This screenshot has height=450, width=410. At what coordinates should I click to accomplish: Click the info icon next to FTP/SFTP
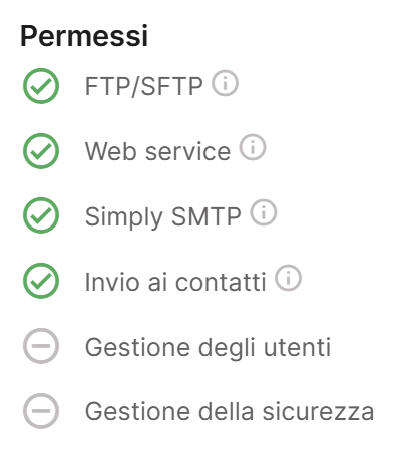pyautogui.click(x=225, y=83)
